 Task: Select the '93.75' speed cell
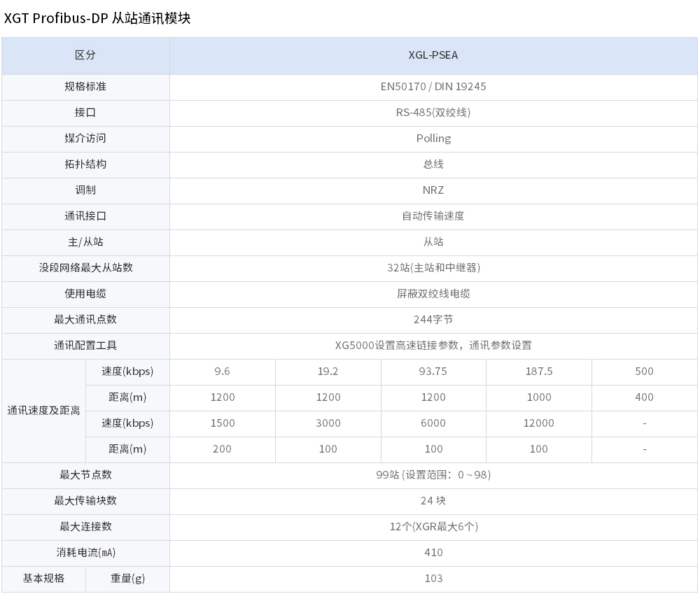point(433,372)
